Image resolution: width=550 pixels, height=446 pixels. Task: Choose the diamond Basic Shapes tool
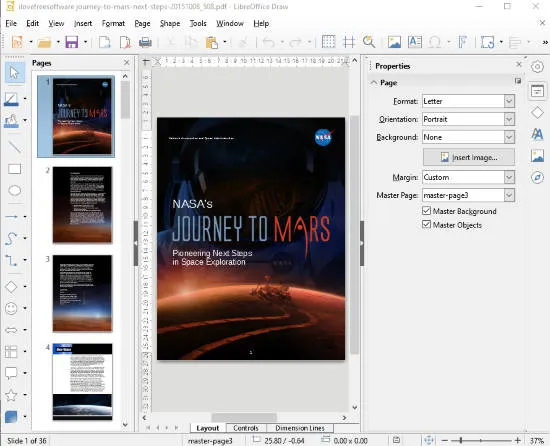(x=11, y=286)
